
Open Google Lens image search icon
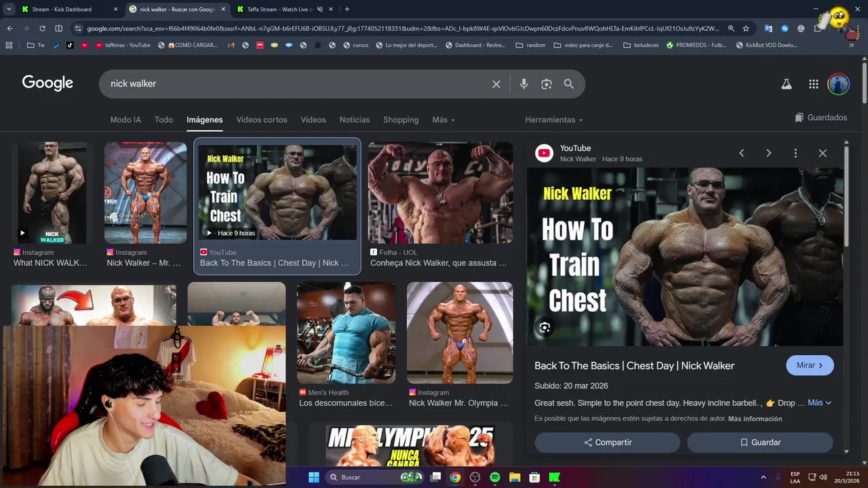click(x=547, y=84)
